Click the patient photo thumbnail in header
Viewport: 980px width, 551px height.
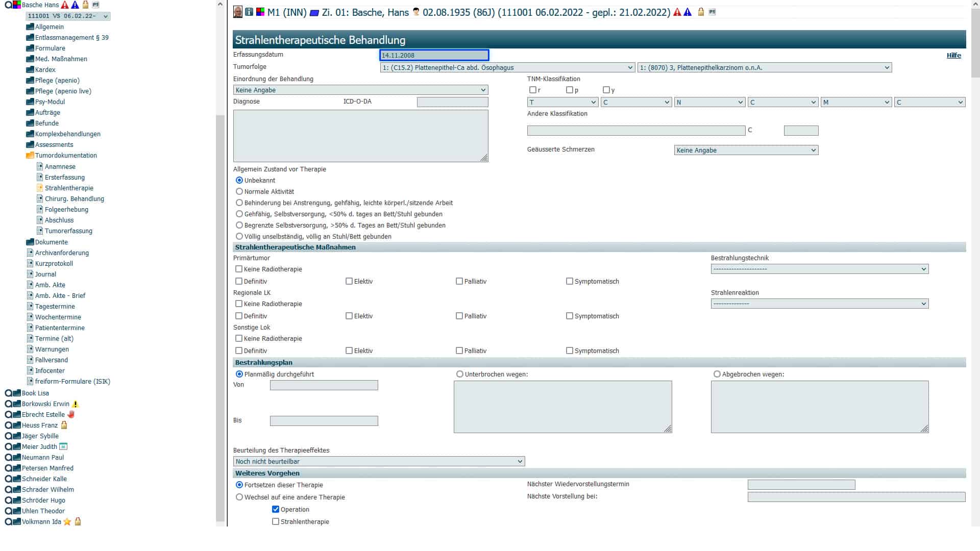click(x=237, y=12)
